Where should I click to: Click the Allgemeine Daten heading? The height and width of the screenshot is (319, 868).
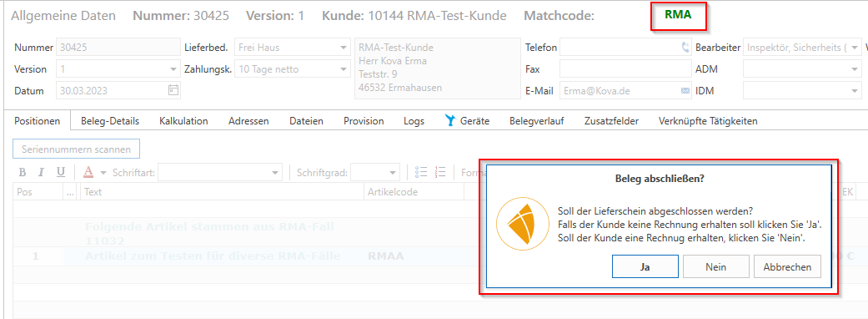[x=63, y=16]
